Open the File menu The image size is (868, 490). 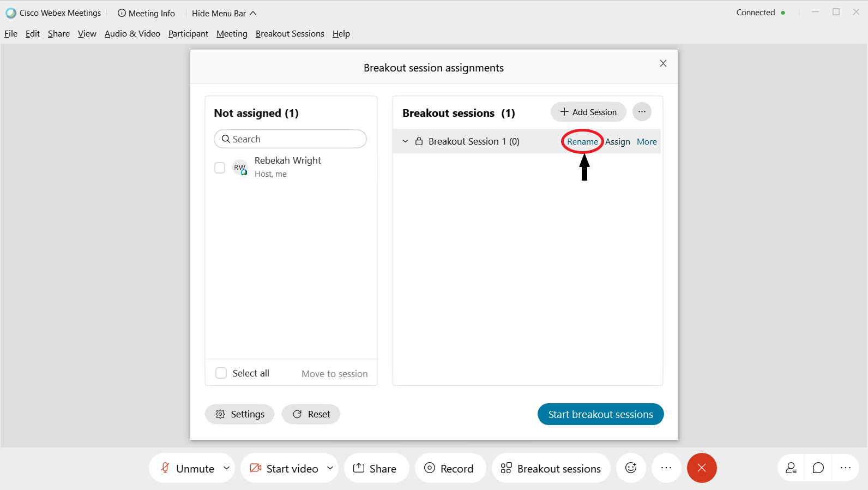pyautogui.click(x=11, y=34)
